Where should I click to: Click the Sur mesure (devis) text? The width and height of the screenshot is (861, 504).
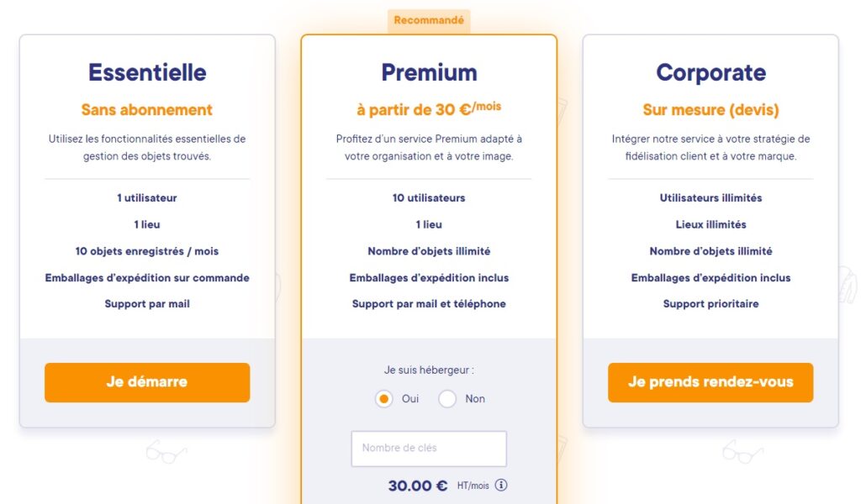(x=710, y=110)
